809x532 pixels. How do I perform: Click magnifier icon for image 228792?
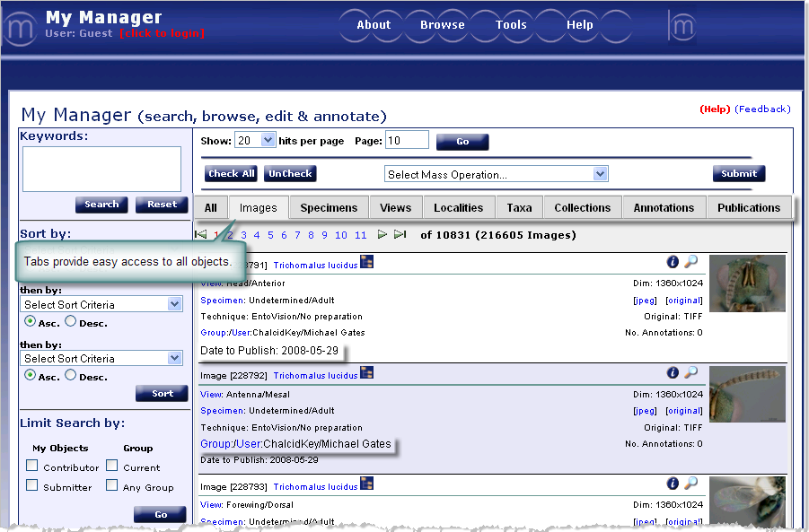pyautogui.click(x=690, y=372)
